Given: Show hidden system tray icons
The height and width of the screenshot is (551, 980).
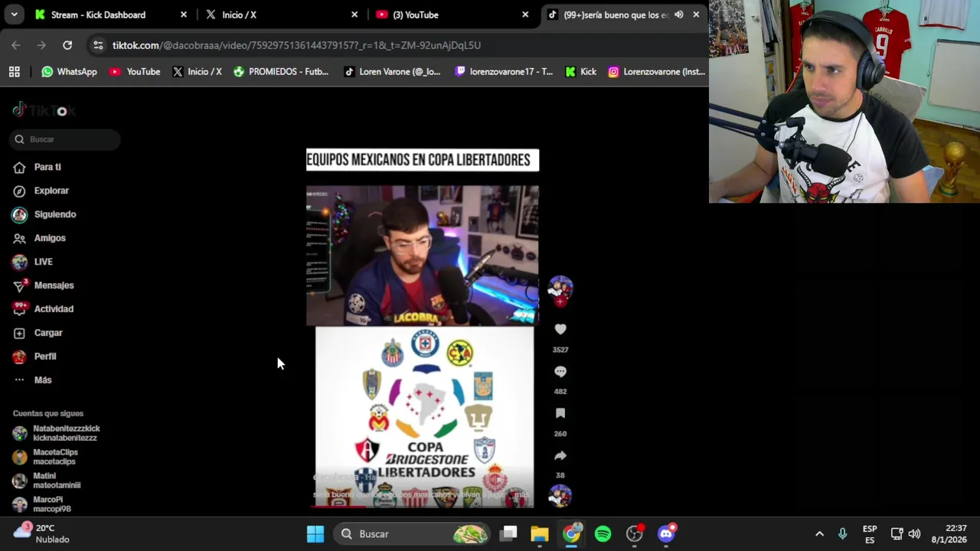Looking at the screenshot, I should pos(819,534).
